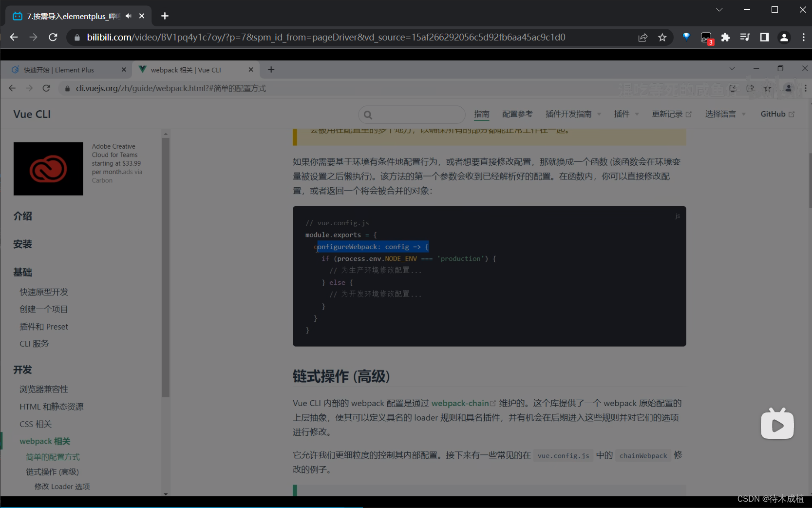Close the Element Plus inner tab
The width and height of the screenshot is (812, 508).
[124, 70]
